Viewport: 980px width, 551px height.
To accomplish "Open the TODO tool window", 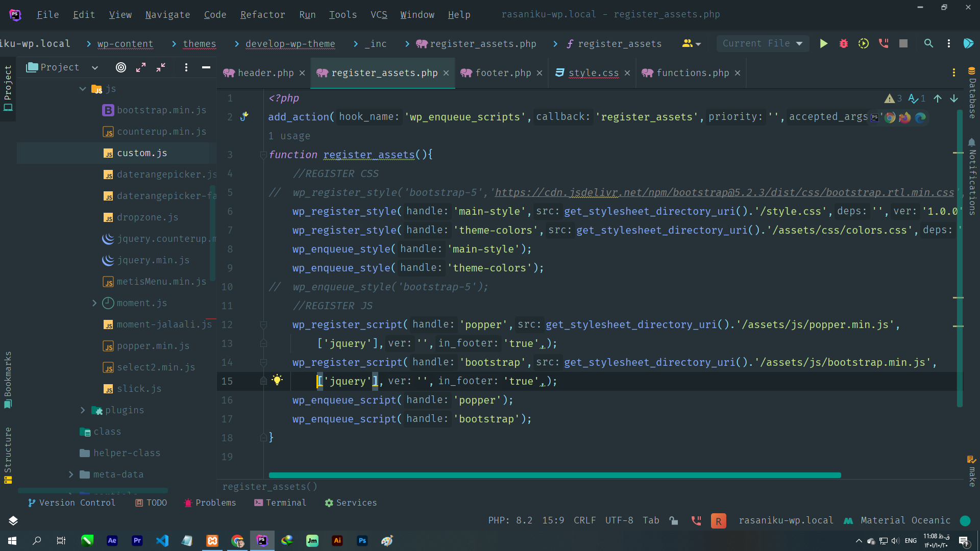I will pyautogui.click(x=151, y=503).
